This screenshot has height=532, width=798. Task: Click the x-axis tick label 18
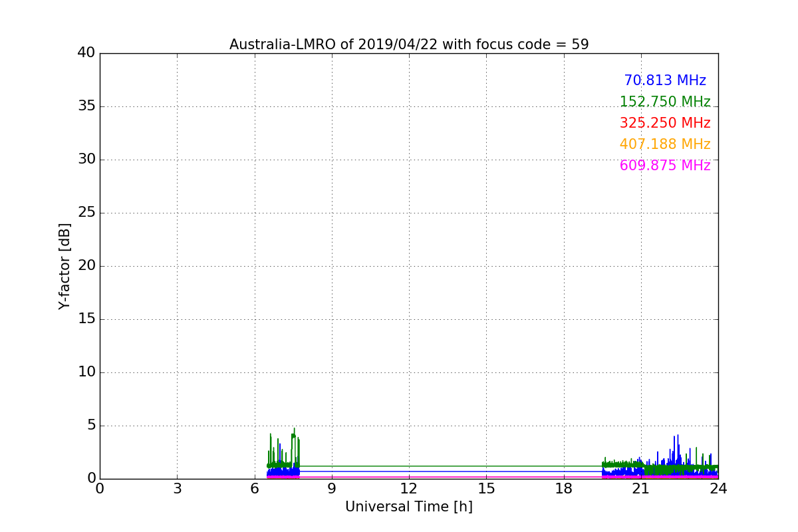[x=564, y=488]
